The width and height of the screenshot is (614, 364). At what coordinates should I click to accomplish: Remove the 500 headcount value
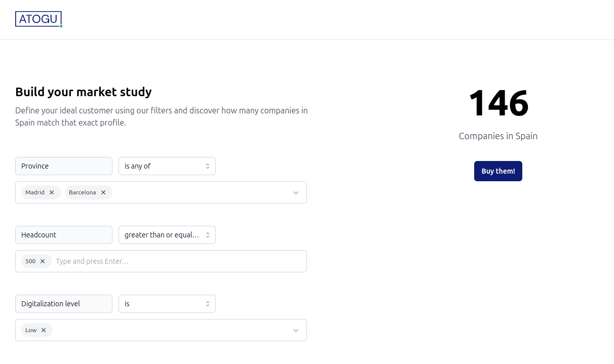coord(43,261)
